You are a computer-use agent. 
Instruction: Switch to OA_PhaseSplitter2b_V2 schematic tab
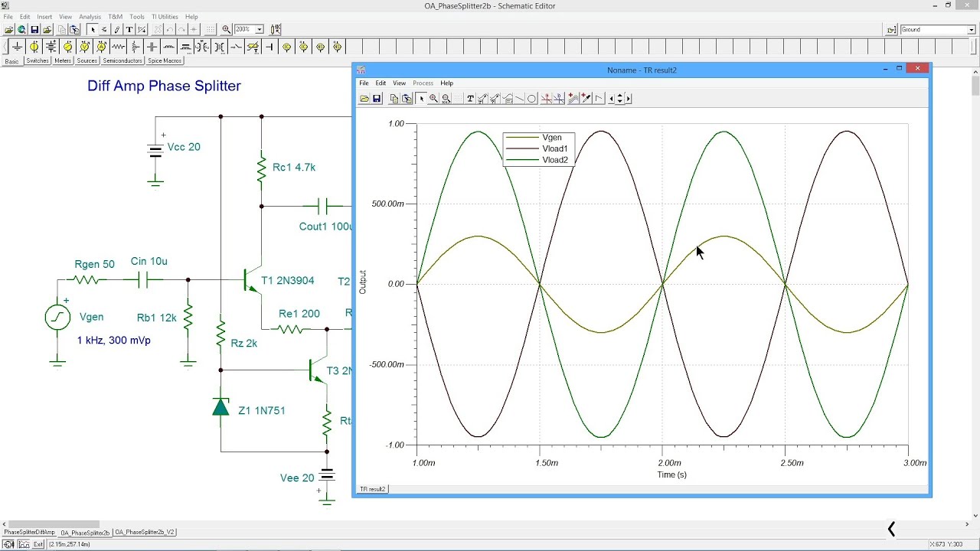[x=145, y=532]
